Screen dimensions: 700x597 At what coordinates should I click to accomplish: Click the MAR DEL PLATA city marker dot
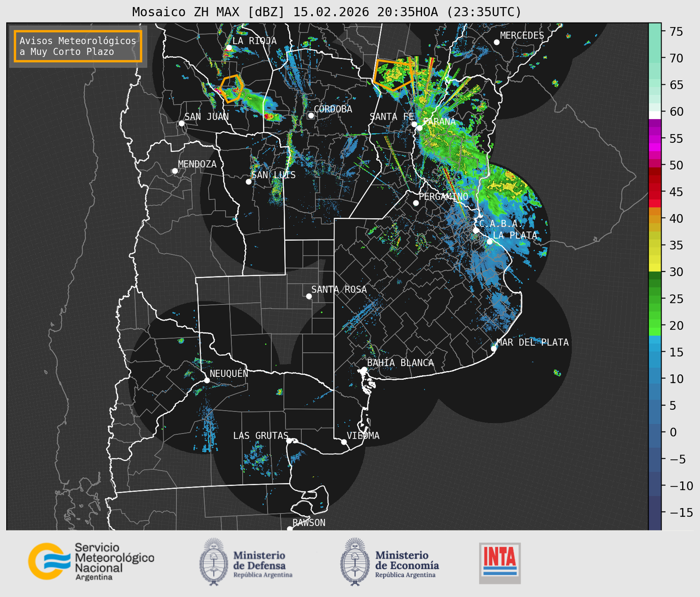pyautogui.click(x=494, y=349)
